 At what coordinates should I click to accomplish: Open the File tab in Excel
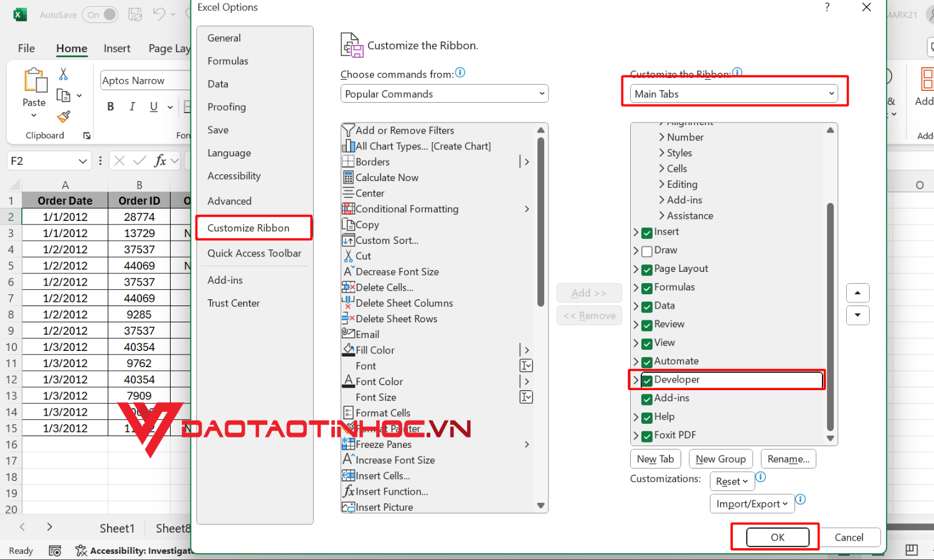coord(26,48)
